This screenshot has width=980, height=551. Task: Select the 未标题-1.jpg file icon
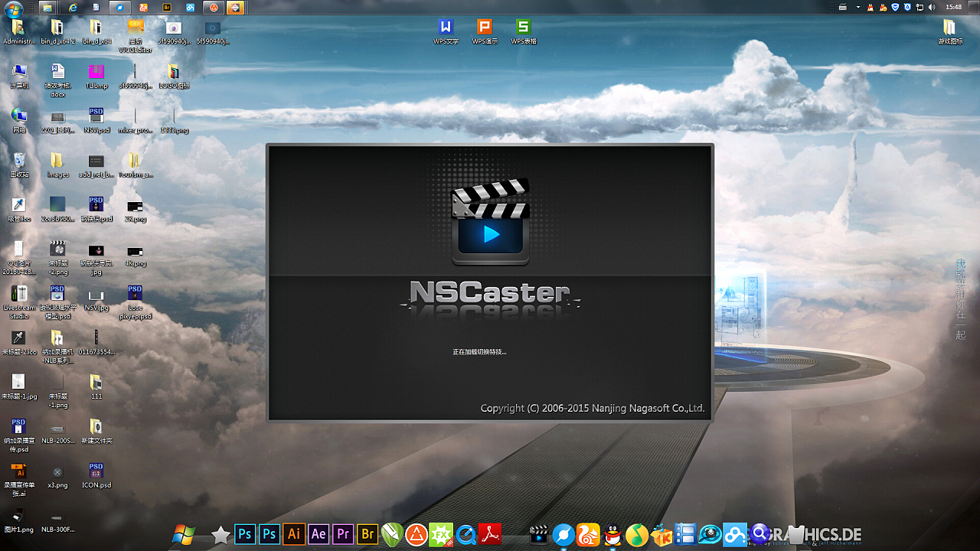point(19,387)
